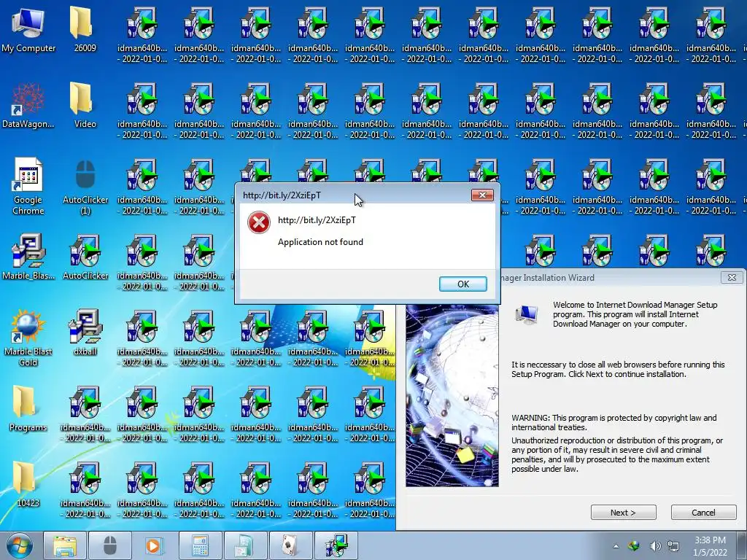747x560 pixels.
Task: Open the network status tray icon
Action: (673, 546)
